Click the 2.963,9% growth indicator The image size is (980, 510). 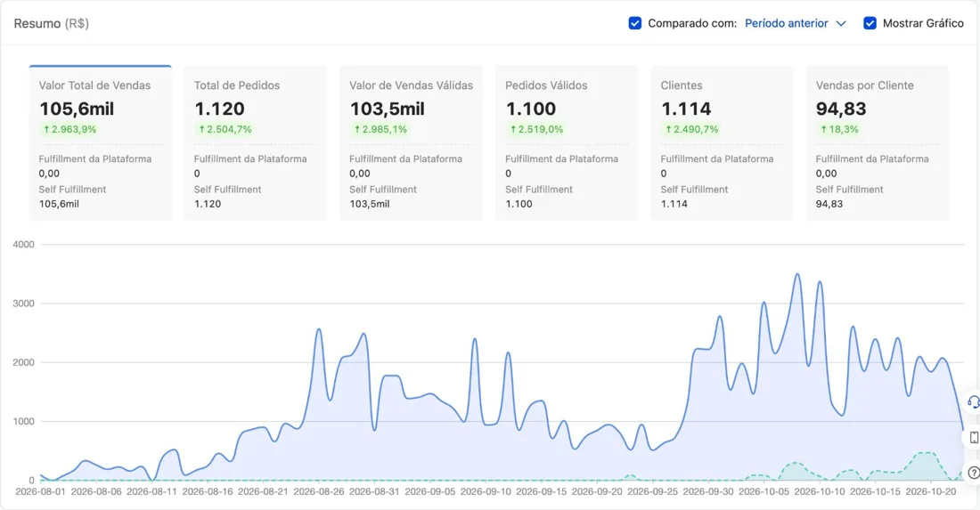point(69,129)
